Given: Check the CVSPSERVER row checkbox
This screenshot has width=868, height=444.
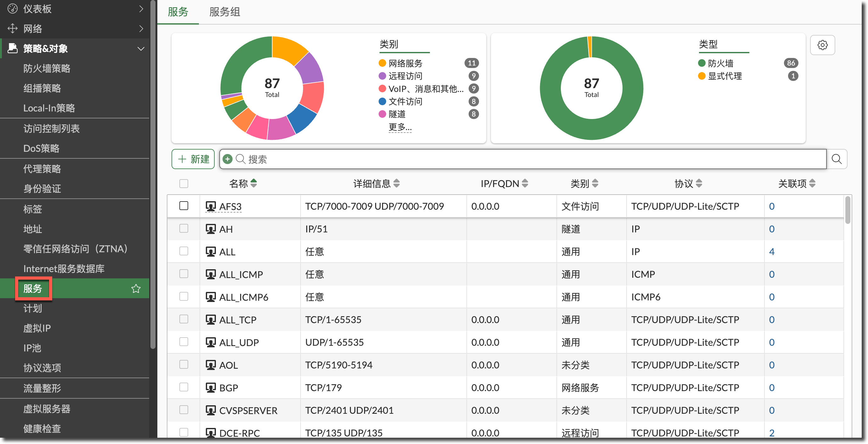Looking at the screenshot, I should pos(184,410).
